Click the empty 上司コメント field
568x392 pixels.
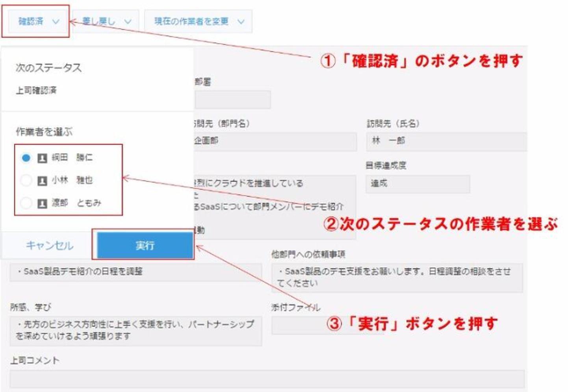point(267,379)
